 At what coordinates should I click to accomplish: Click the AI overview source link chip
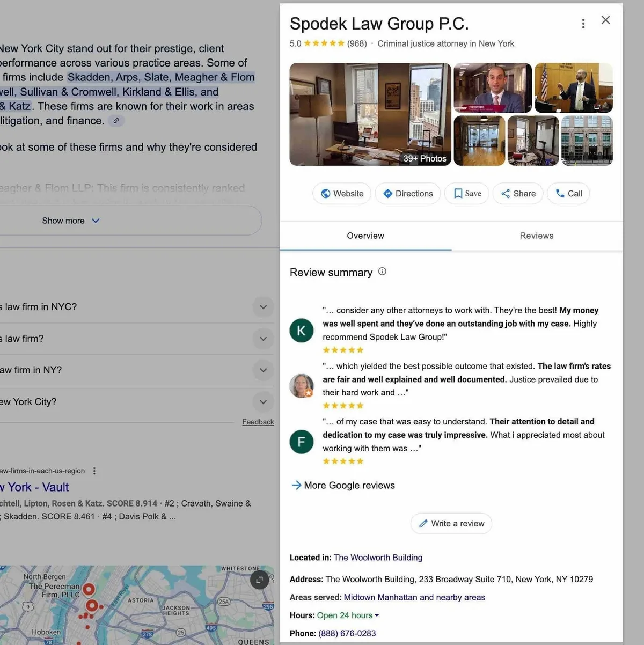(116, 121)
